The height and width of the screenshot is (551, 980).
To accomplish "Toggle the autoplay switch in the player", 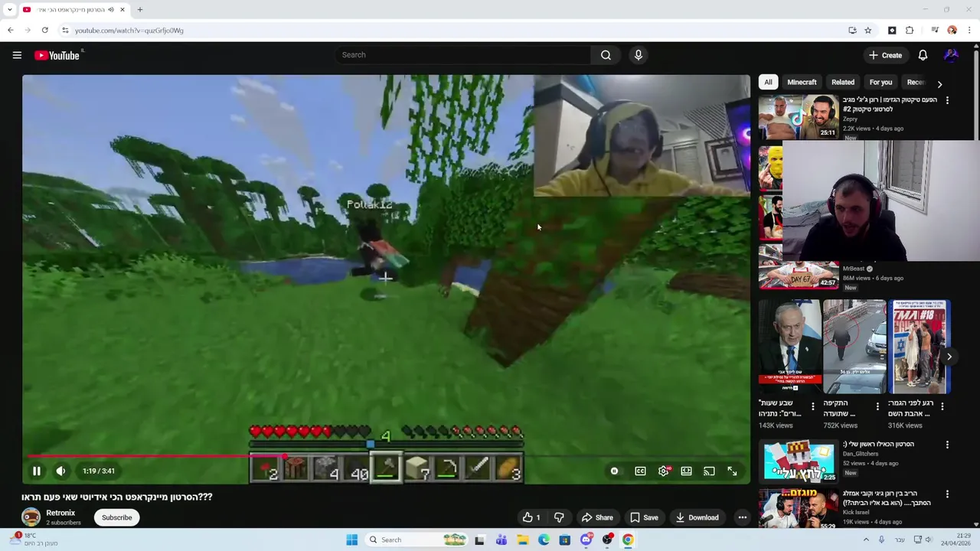I will click(614, 471).
